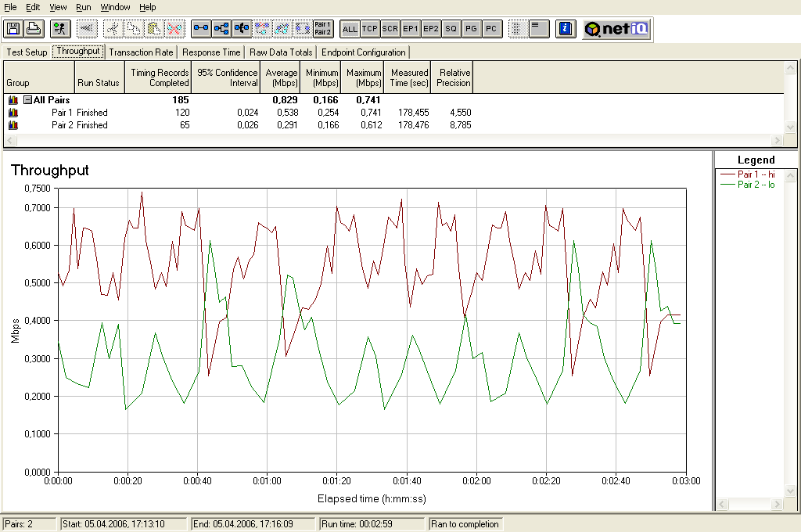This screenshot has height=532, width=801.
Task: Toggle the TCP protocol filter button
Action: (370, 29)
